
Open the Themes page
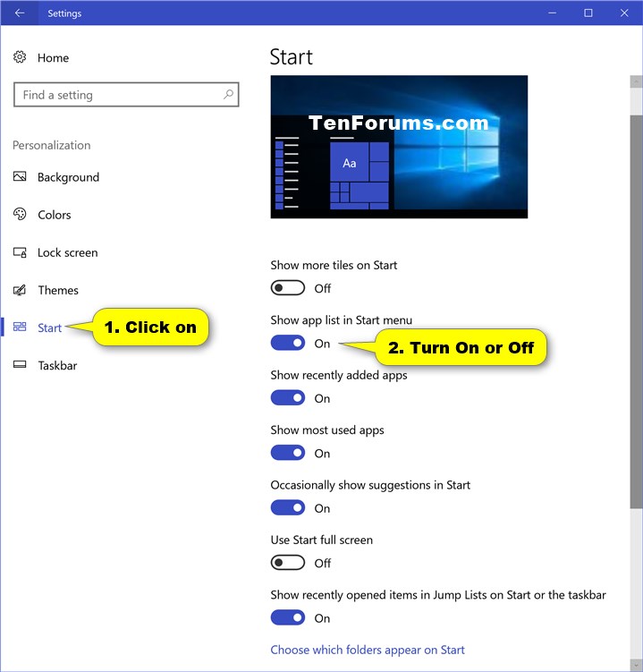click(58, 290)
